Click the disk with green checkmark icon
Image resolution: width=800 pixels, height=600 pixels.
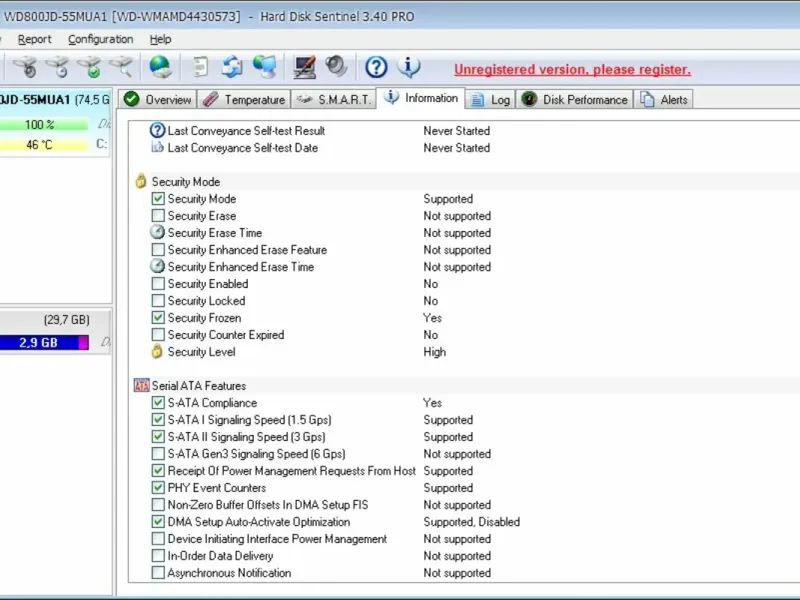(89, 67)
